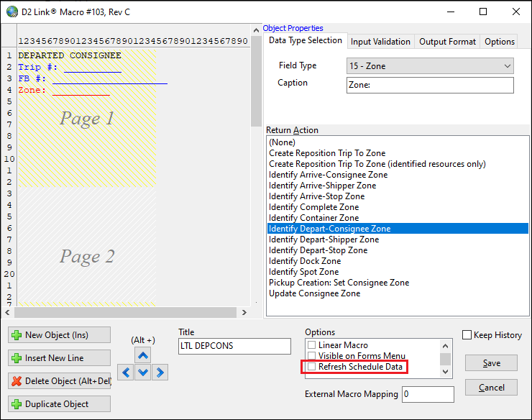Click the up arrow move button
Screen dimensions: 532x420
tap(143, 355)
